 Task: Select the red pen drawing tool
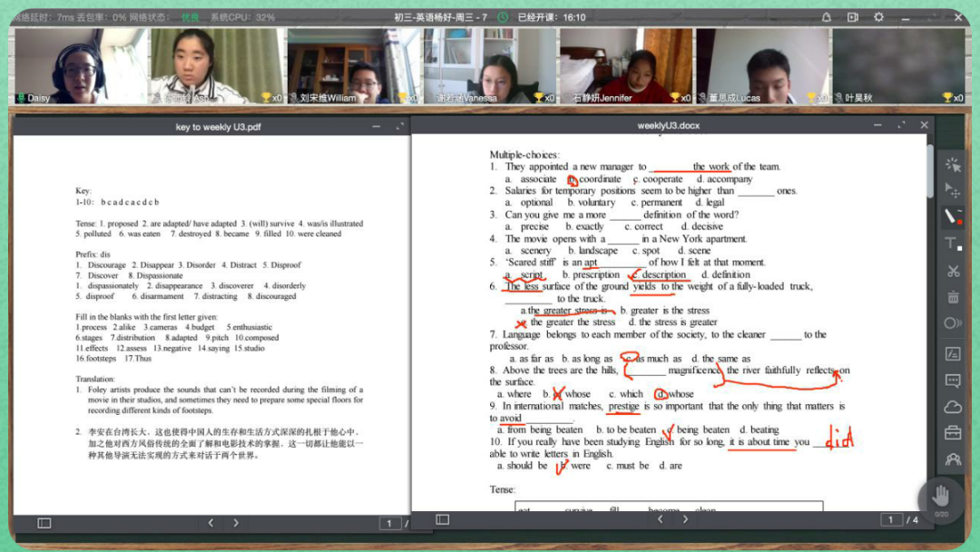coord(953,217)
